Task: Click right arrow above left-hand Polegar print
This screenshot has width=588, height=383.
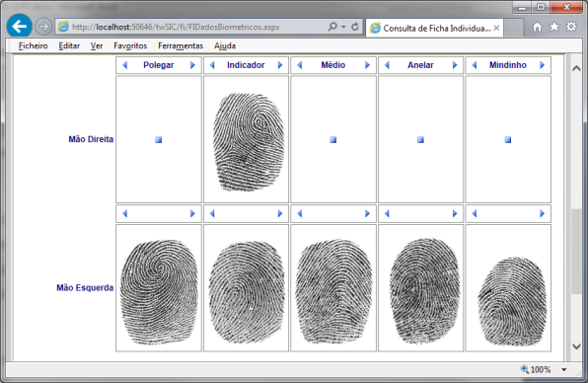Action: click(x=192, y=214)
